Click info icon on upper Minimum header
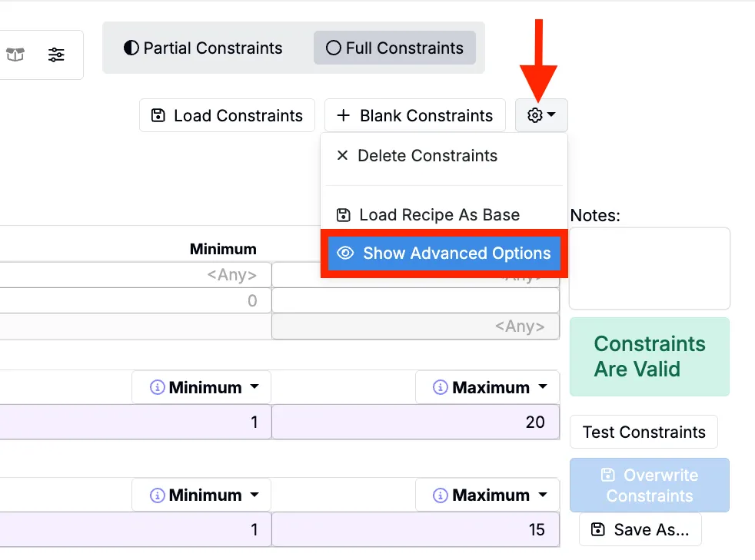 coord(158,388)
